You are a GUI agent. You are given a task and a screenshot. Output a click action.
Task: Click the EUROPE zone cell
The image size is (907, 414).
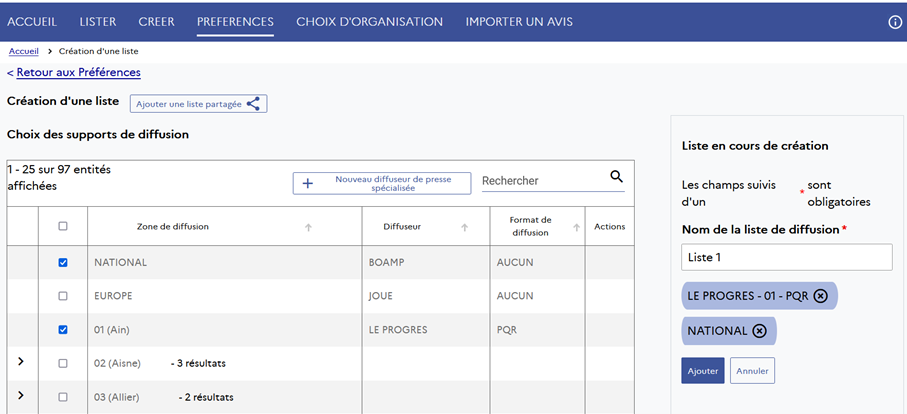click(224, 296)
